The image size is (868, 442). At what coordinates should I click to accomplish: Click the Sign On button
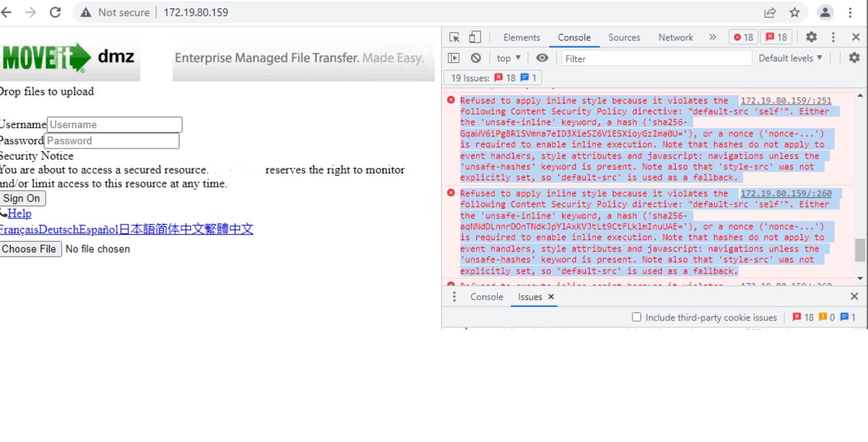(x=22, y=198)
